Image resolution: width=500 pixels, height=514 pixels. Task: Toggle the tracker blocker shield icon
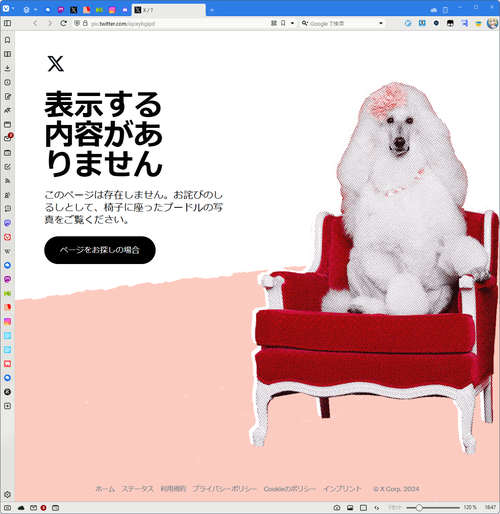click(x=77, y=23)
